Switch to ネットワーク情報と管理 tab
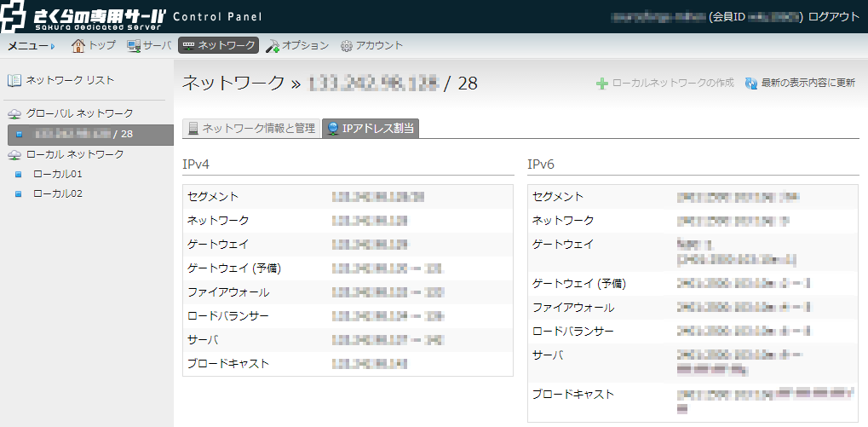The width and height of the screenshot is (868, 427). tap(252, 129)
